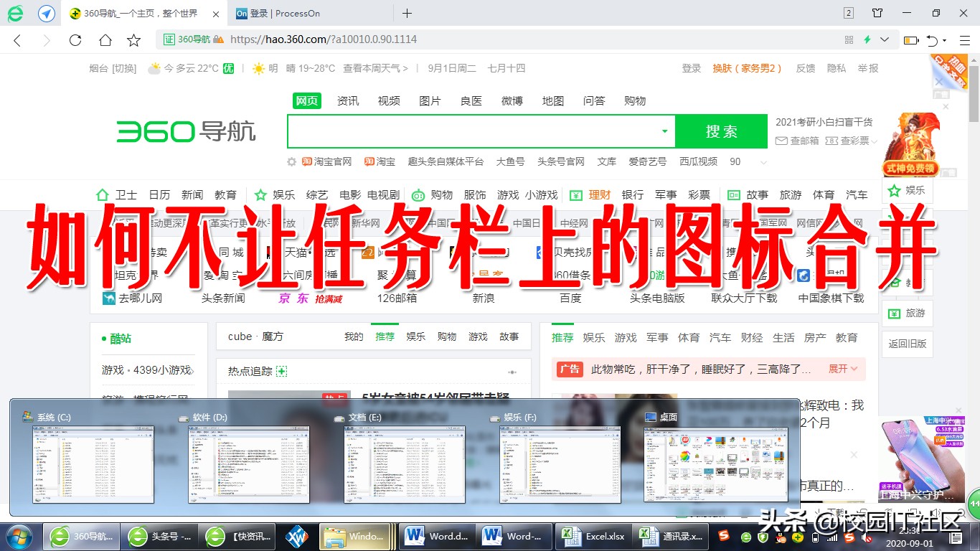
Task: Click the undo closed tab arrow icon
Action: tap(932, 40)
